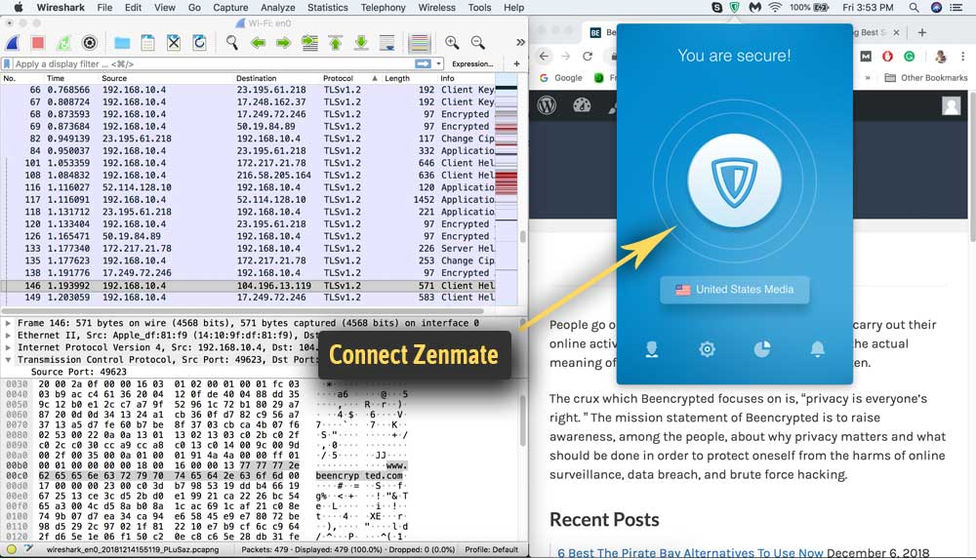The width and height of the screenshot is (976, 560).
Task: Open Spotlight search in menu bar
Action: pyautogui.click(x=914, y=8)
